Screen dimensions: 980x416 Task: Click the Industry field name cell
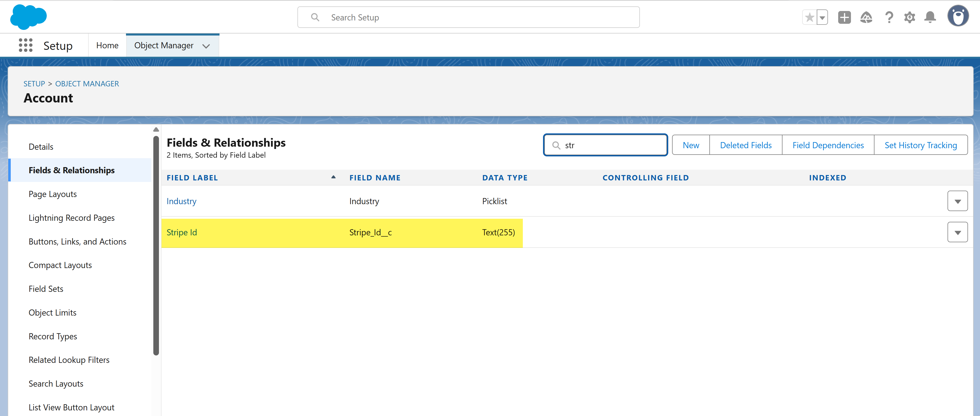(364, 201)
